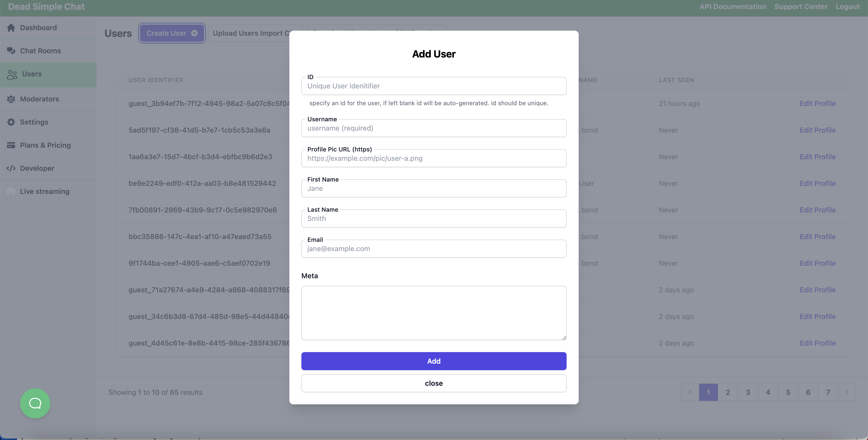The height and width of the screenshot is (440, 868).
Task: Click the Moderators scales icon
Action: (x=11, y=99)
